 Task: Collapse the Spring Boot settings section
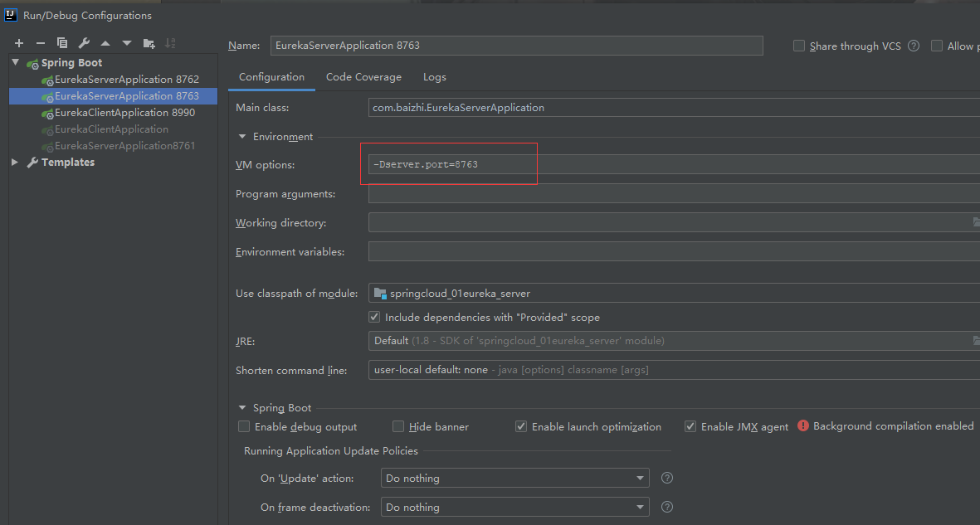pos(242,407)
